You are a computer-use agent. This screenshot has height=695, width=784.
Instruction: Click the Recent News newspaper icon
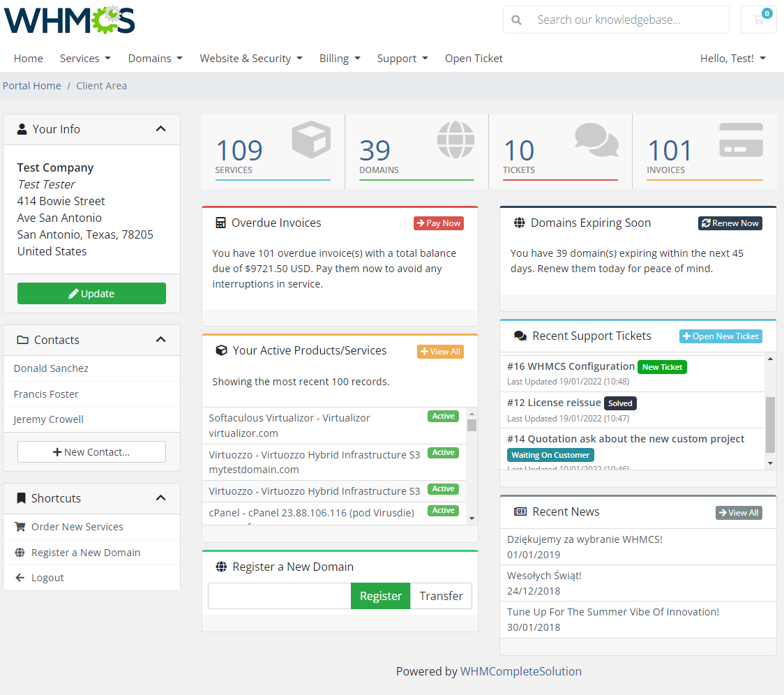pyautogui.click(x=520, y=511)
